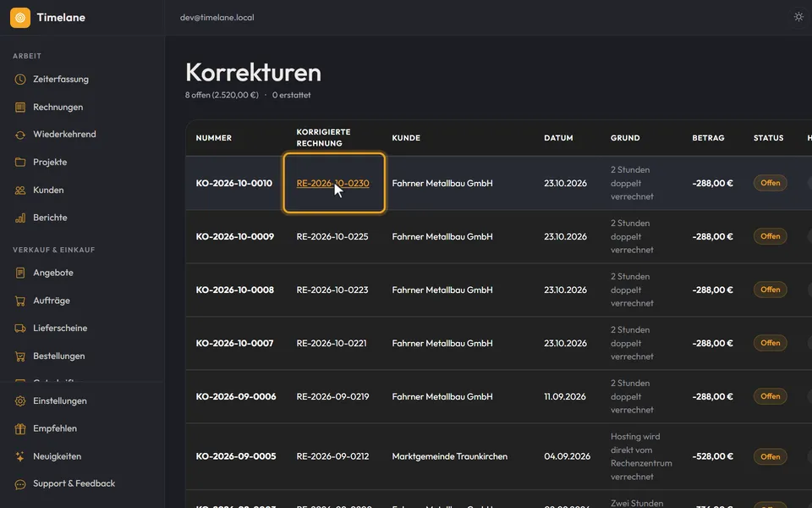Click the Empfehlen gift icon

click(20, 428)
